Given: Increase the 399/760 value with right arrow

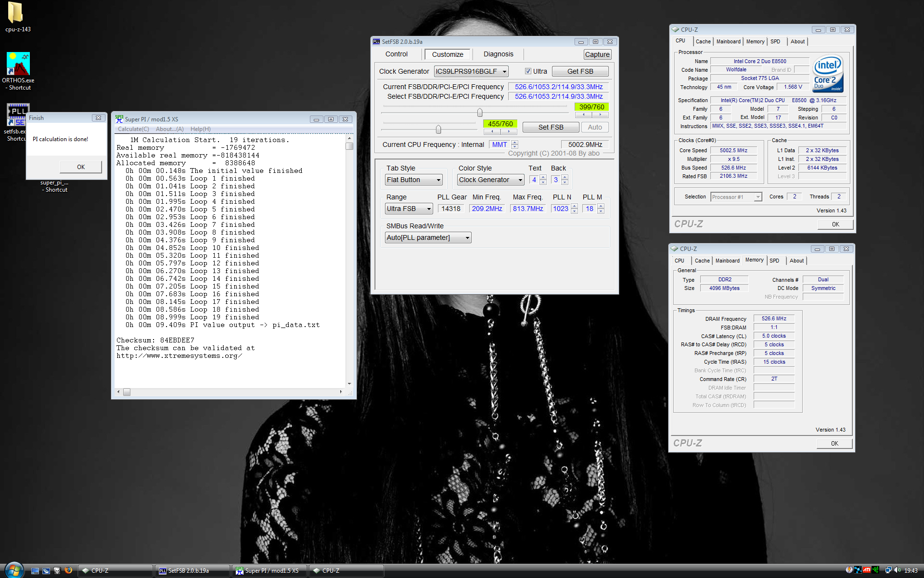Looking at the screenshot, I should point(600,115).
